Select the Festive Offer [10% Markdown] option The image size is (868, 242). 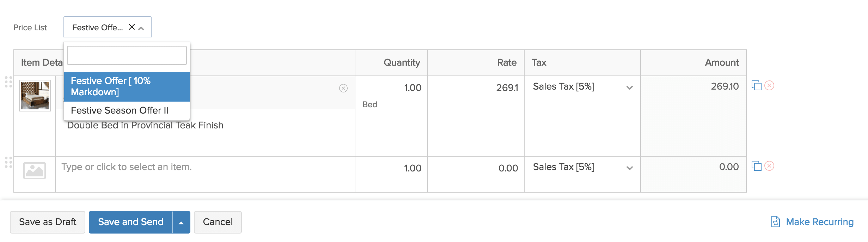coord(126,87)
